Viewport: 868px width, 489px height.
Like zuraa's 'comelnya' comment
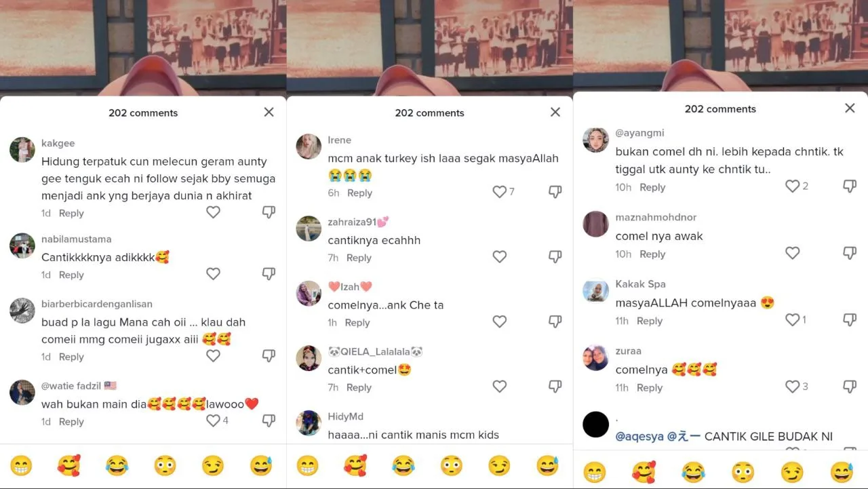tap(792, 387)
